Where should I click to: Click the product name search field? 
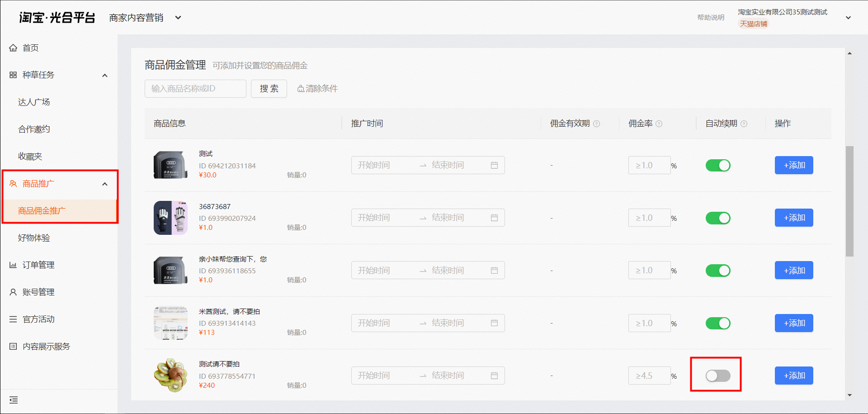195,89
